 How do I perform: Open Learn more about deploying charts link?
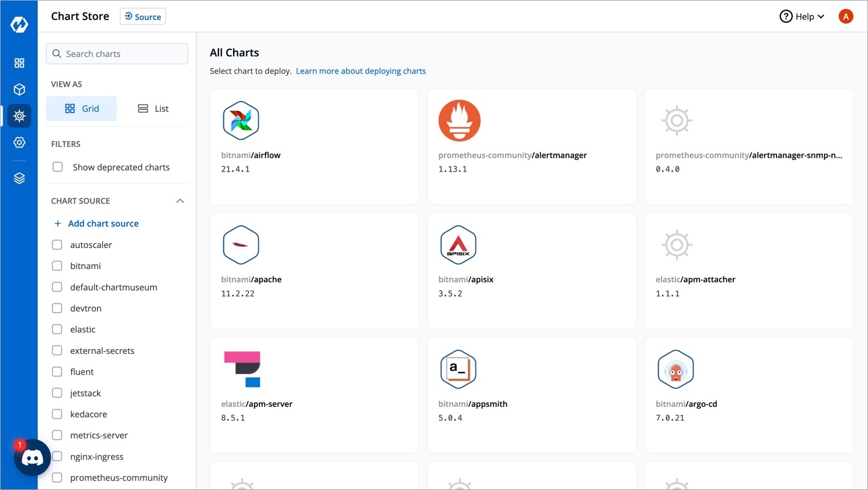click(x=361, y=71)
